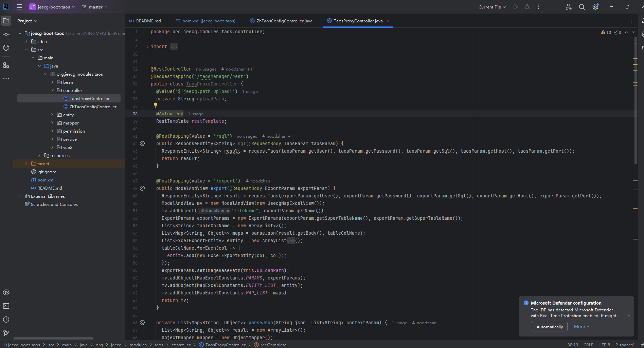This screenshot has height=348, width=644.
Task: Click gutter web icon on line 48
Action: [142, 188]
